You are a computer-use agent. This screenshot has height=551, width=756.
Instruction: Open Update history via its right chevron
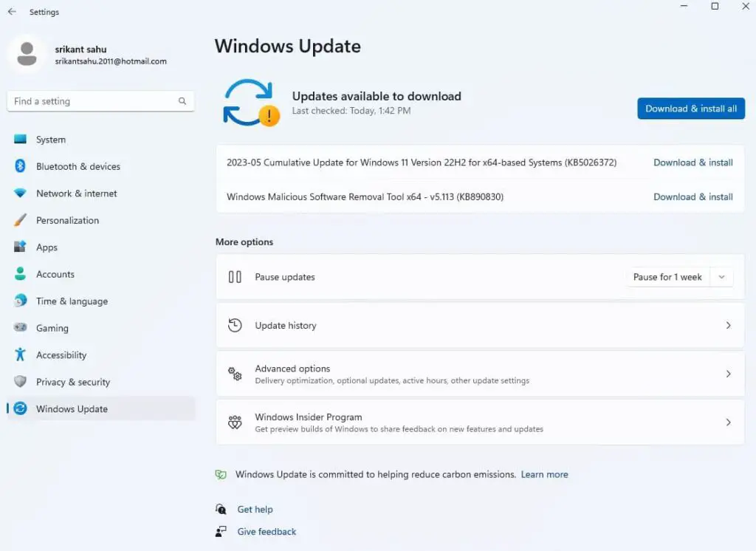click(x=728, y=325)
